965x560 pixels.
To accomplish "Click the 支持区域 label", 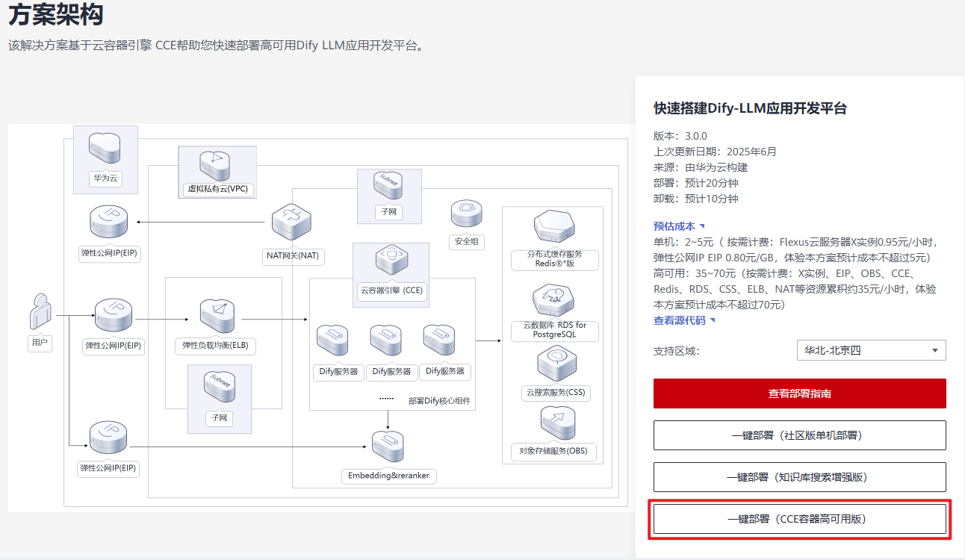I will [x=677, y=351].
